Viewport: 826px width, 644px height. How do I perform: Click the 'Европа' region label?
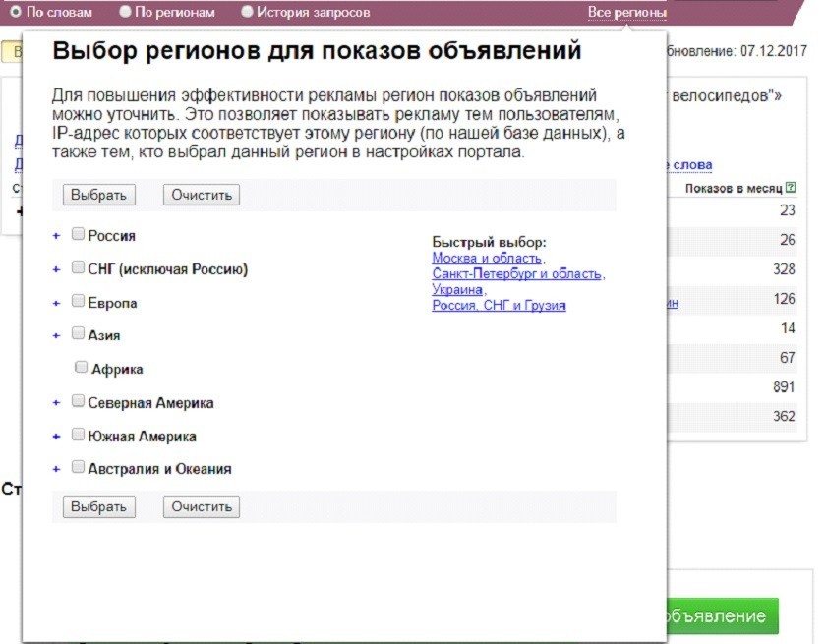[112, 303]
